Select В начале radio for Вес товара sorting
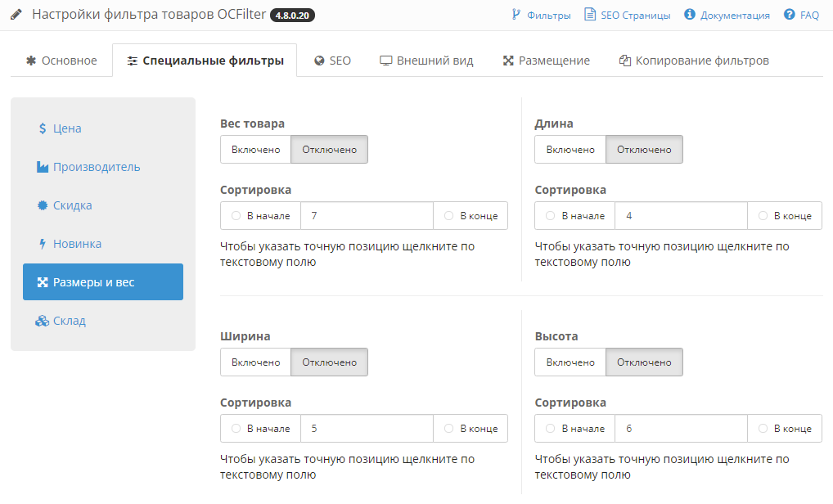 236,216
